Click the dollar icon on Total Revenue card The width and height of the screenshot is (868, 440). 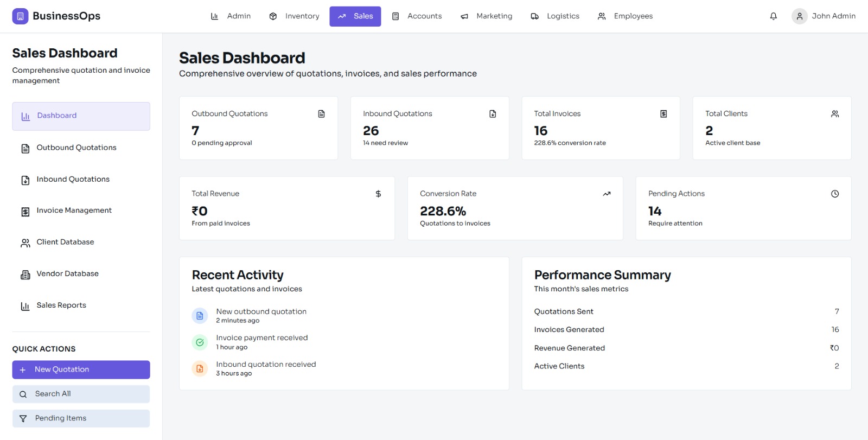[x=378, y=194]
